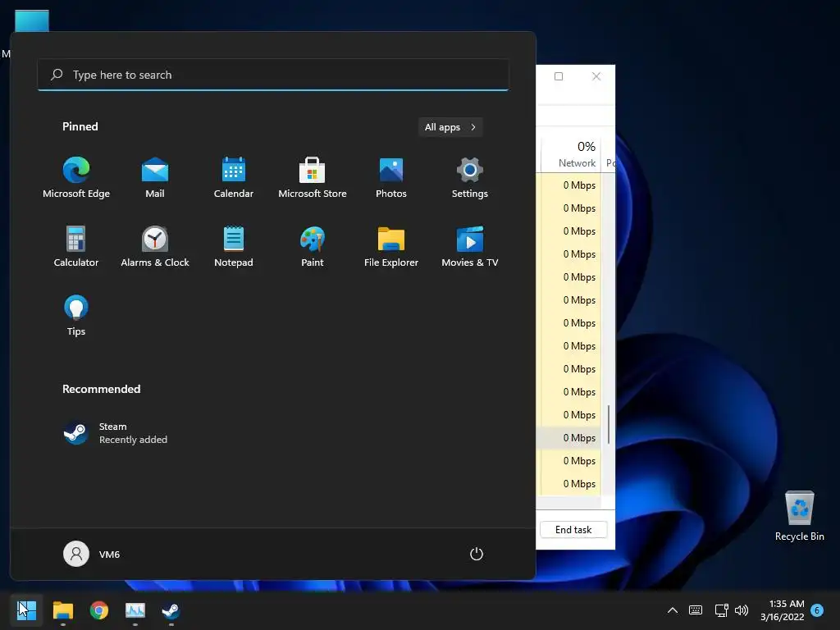Image resolution: width=840 pixels, height=630 pixels.
Task: Open the notification count badge
Action: tap(817, 610)
